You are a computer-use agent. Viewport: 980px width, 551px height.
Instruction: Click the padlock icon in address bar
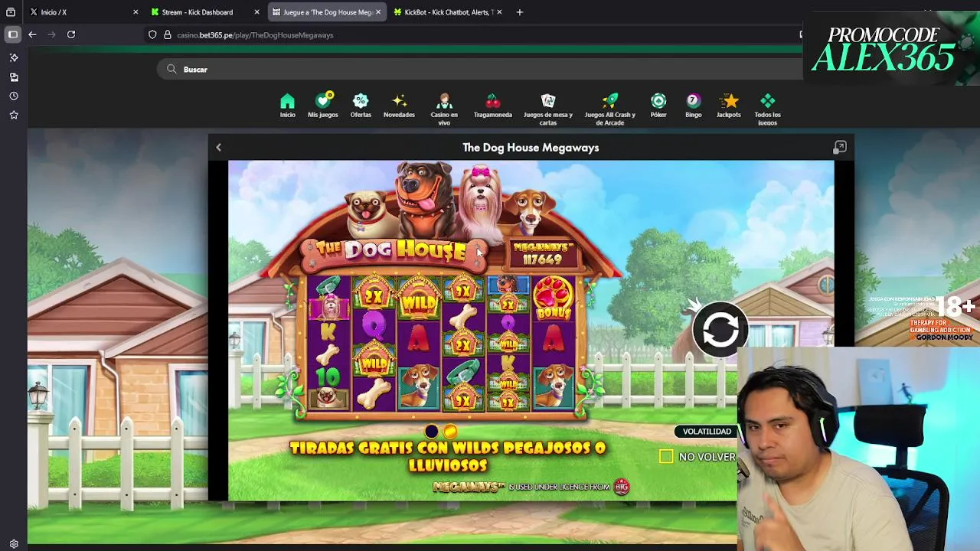coord(167,34)
